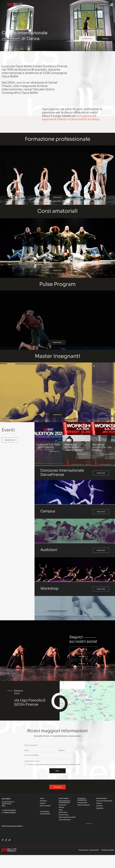This screenshot has width=115, height=868.
Task: Open the 'Chi Siamo' footer link
Action: pos(43,801)
